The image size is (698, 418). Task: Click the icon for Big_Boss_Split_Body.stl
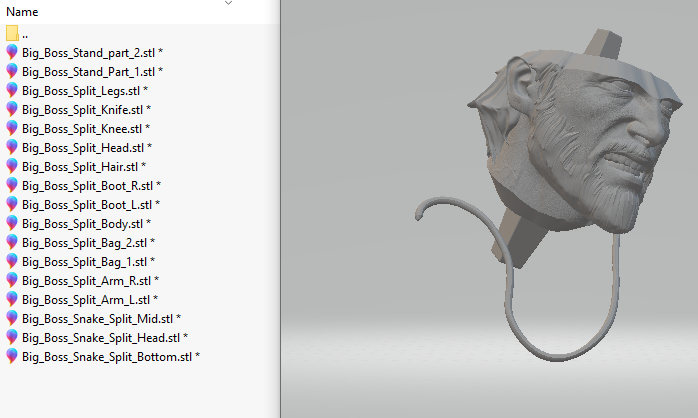12,224
